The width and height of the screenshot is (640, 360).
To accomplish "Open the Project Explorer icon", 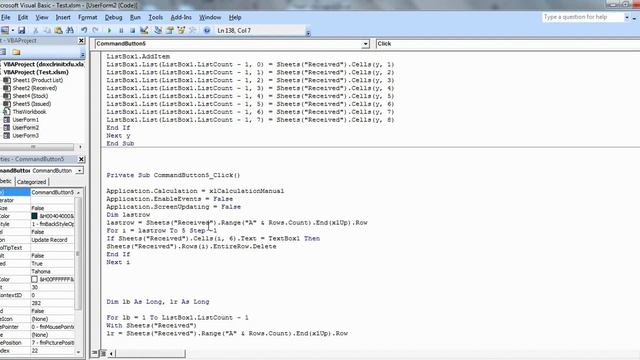I will tap(158, 30).
